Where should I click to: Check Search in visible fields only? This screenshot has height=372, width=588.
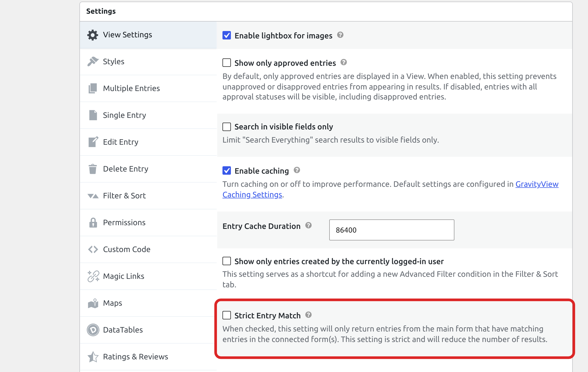(x=227, y=127)
